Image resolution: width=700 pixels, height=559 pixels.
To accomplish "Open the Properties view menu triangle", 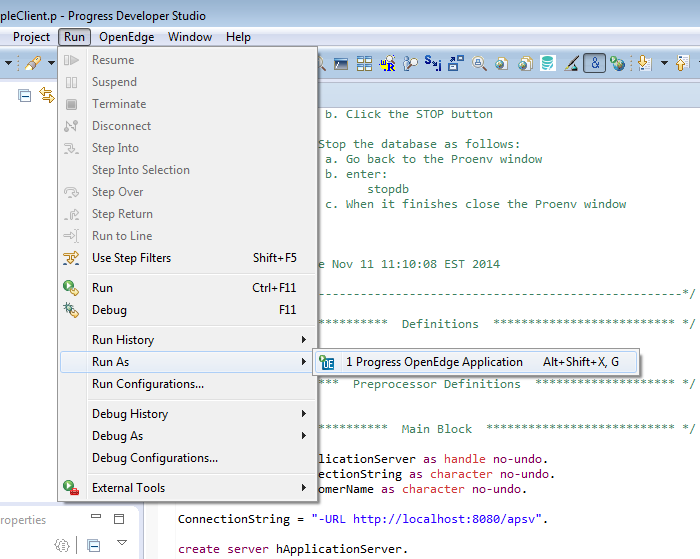I will click(x=122, y=543).
